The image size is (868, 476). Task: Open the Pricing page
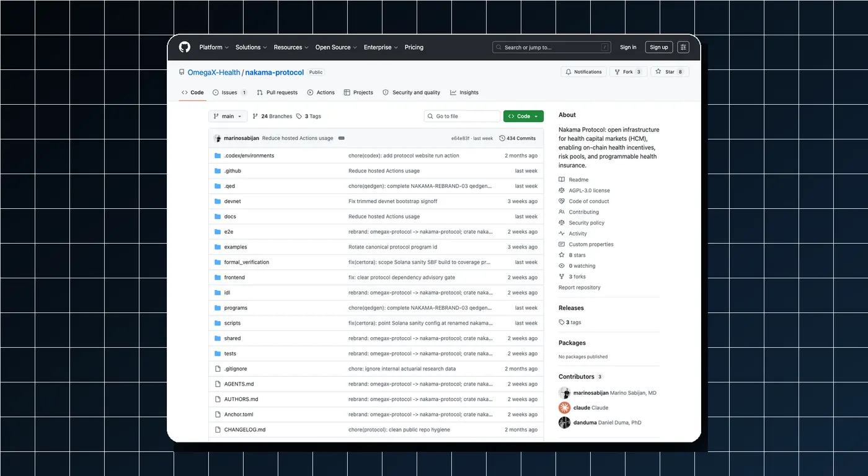[x=414, y=47]
